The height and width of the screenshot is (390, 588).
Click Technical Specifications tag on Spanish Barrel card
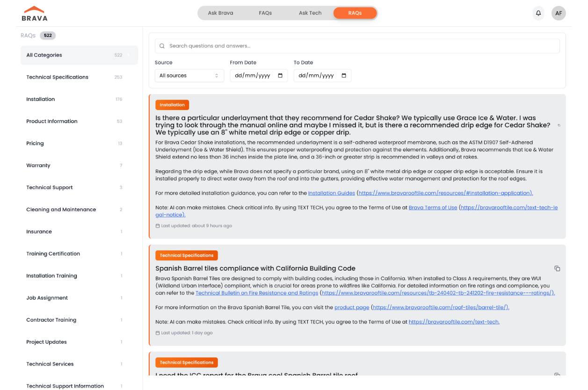coord(187,255)
